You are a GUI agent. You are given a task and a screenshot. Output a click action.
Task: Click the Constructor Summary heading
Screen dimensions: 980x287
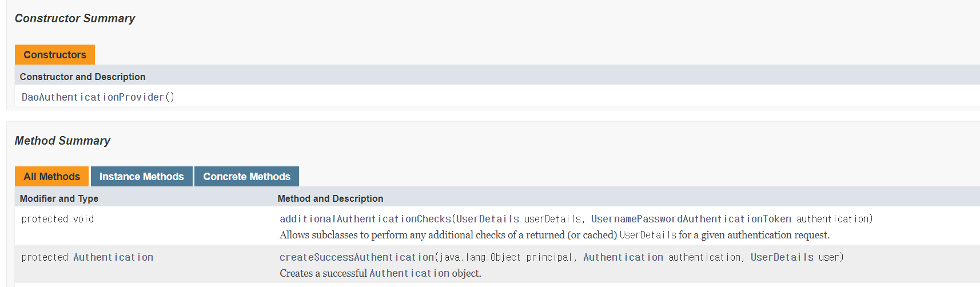tap(75, 18)
